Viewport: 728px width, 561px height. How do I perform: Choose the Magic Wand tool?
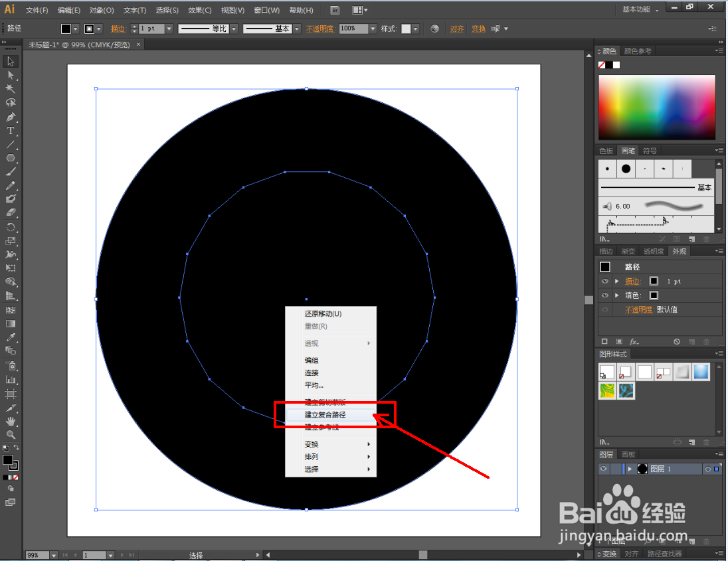click(x=11, y=88)
